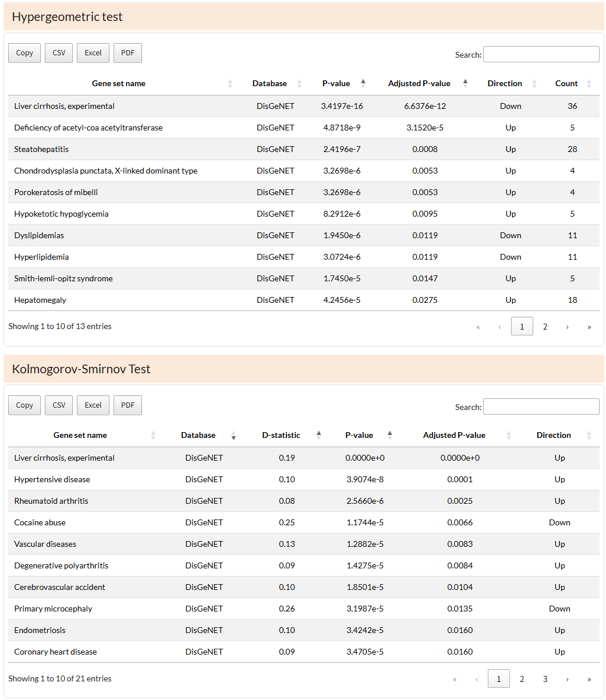Select the 'Cocaine abuse' row
606x700 pixels.
coord(304,522)
